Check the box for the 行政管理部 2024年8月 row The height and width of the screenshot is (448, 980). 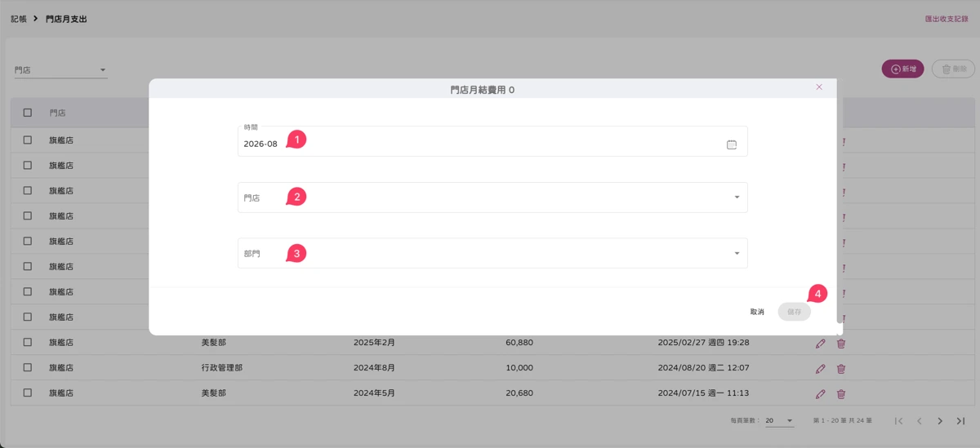(28, 367)
